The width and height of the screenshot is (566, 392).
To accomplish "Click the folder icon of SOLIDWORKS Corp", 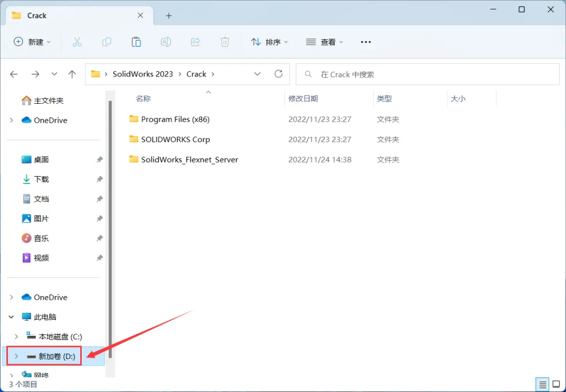I will [x=134, y=139].
